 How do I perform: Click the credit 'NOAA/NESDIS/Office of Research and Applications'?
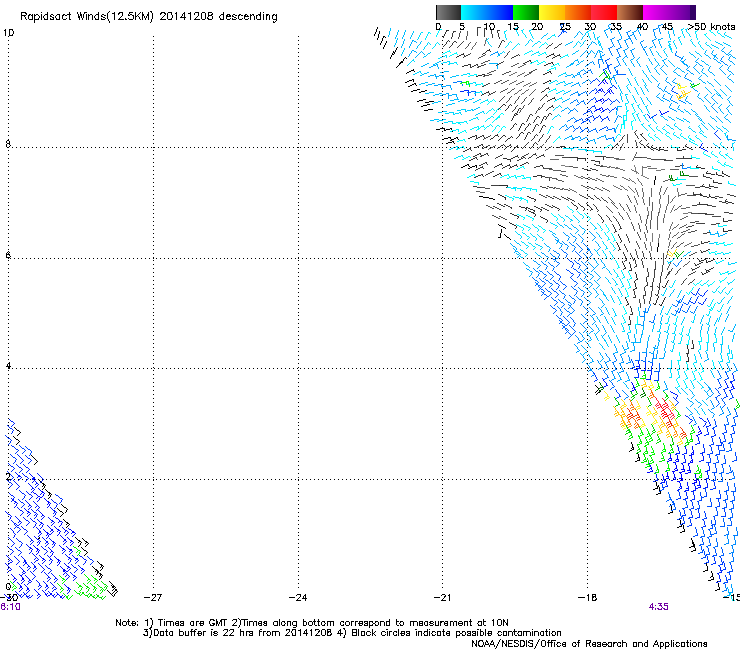tap(589, 644)
